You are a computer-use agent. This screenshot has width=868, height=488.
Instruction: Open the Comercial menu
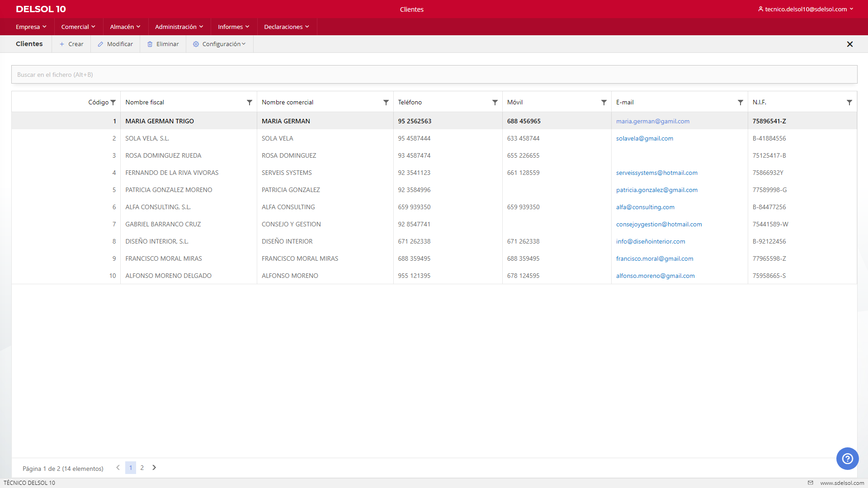[x=78, y=27]
